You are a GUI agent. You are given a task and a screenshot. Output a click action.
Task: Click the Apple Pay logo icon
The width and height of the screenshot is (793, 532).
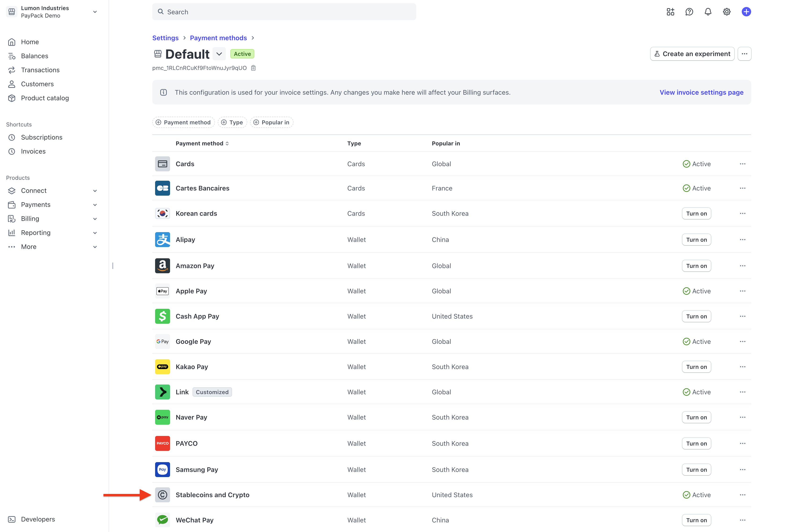tap(163, 291)
